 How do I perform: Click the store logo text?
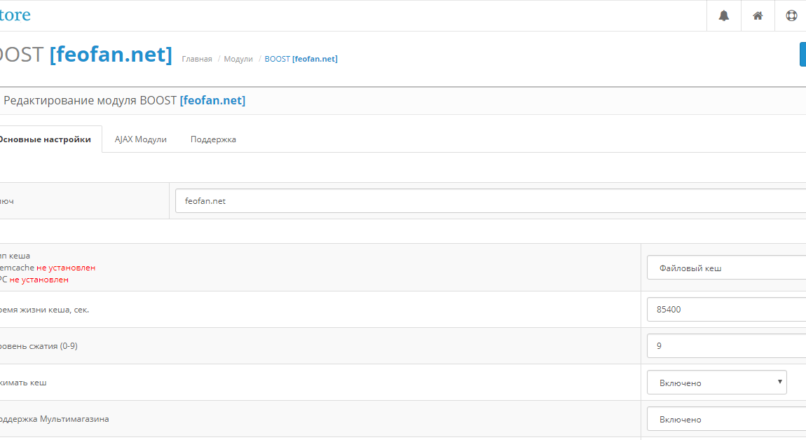[15, 15]
